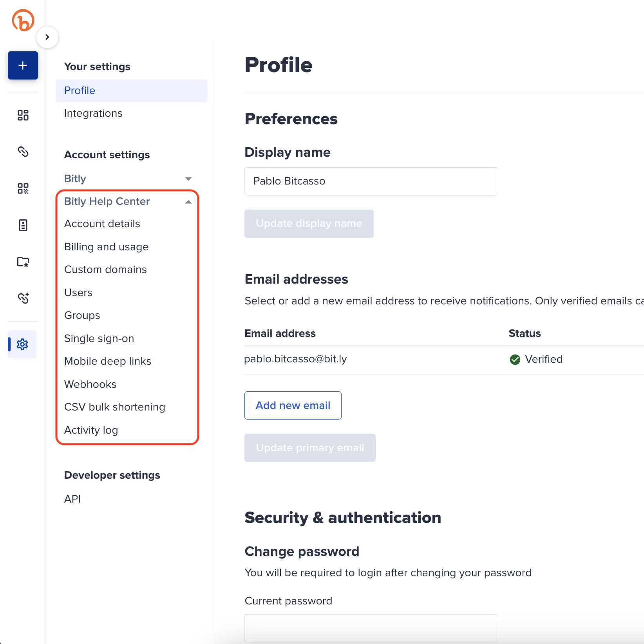This screenshot has width=644, height=644.
Task: Collapse the Bitly Help Center section
Action: (x=188, y=201)
